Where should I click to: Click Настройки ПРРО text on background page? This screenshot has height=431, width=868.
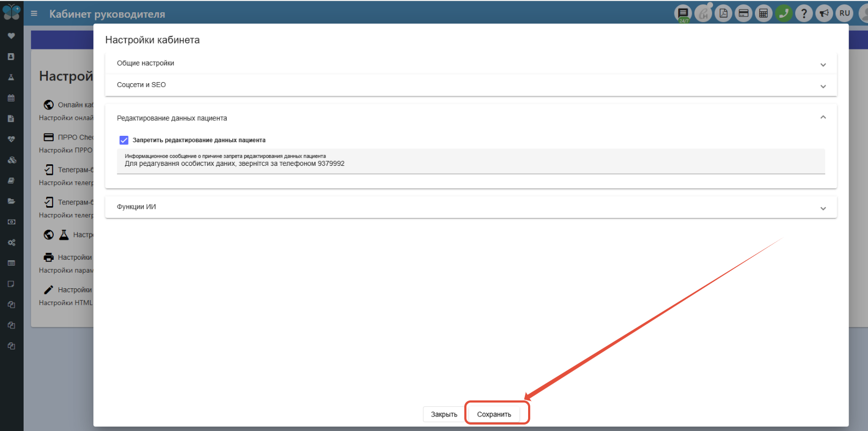pyautogui.click(x=66, y=150)
